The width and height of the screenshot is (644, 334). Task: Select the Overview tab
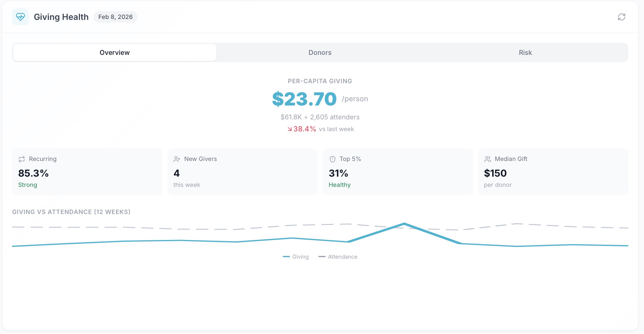point(114,52)
